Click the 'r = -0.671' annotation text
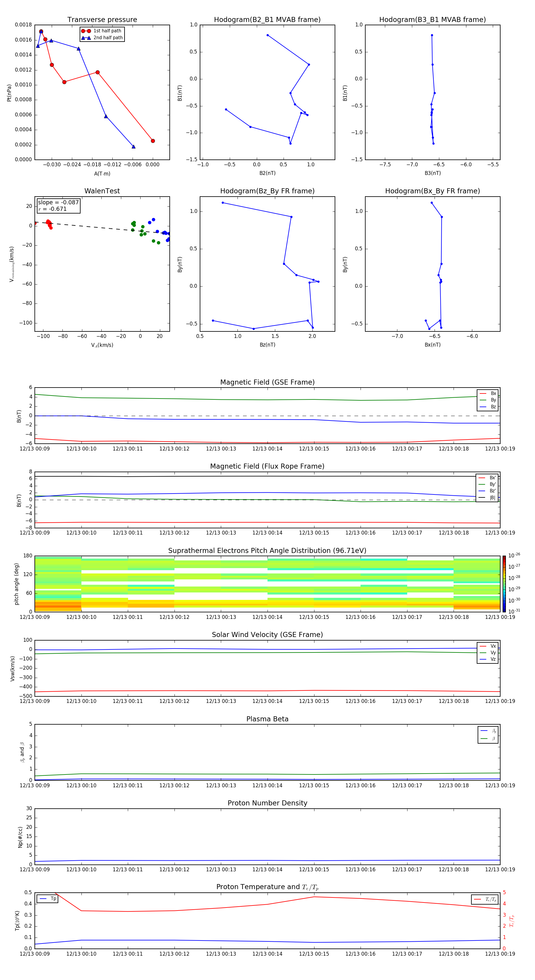The height and width of the screenshot is (980, 535). (53, 209)
